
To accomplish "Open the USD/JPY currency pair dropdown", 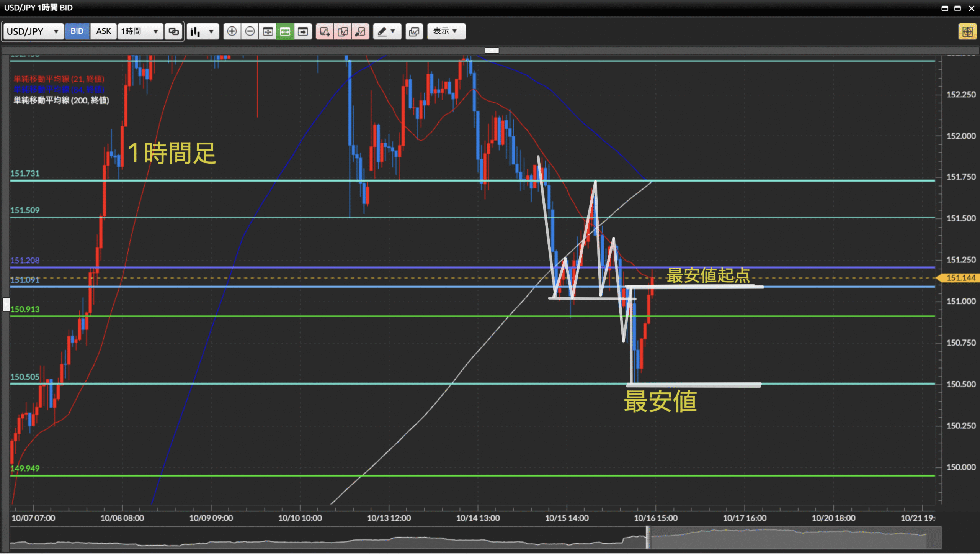I will coord(33,31).
